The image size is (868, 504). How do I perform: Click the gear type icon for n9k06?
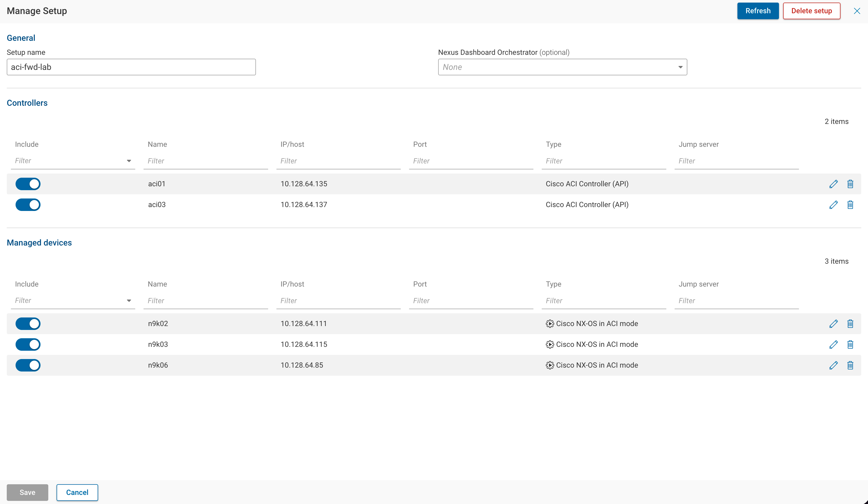(x=550, y=365)
